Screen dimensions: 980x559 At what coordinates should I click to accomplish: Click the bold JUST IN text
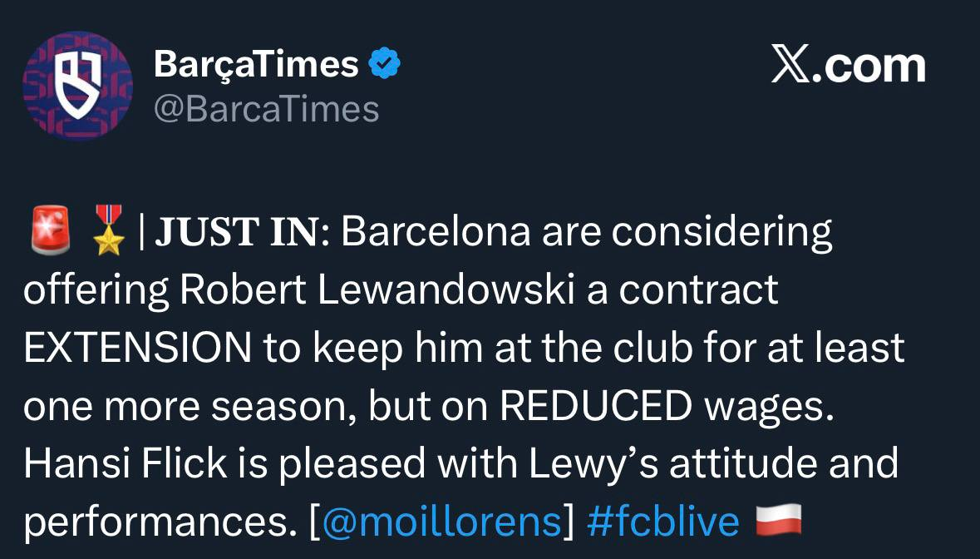coord(237,234)
